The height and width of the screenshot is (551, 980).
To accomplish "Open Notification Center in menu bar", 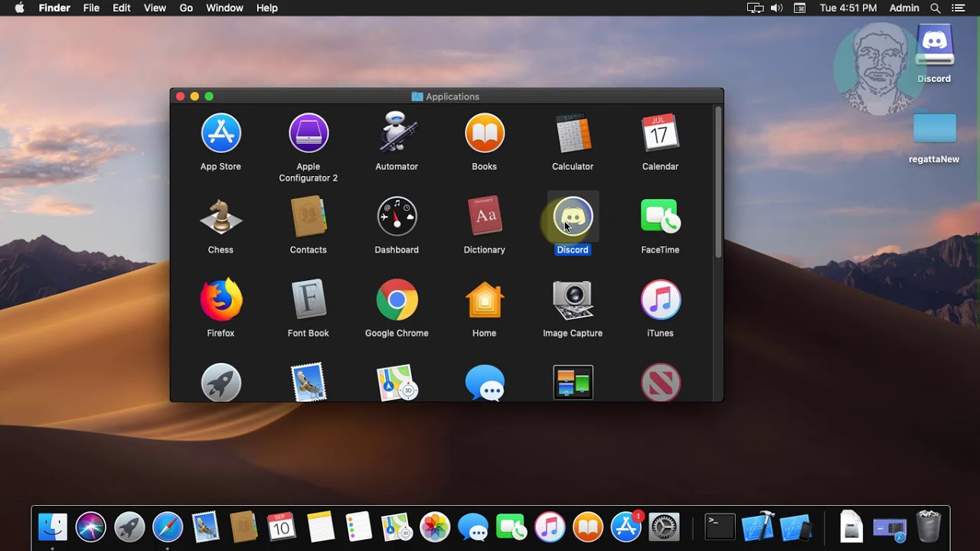I will pos(958,8).
